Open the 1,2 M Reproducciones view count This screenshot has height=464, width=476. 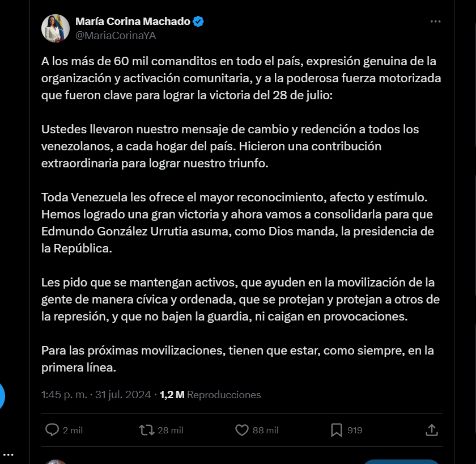pos(210,394)
